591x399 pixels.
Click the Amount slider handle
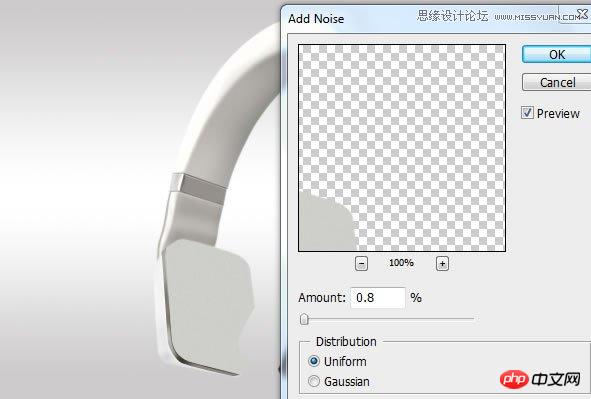pyautogui.click(x=304, y=319)
